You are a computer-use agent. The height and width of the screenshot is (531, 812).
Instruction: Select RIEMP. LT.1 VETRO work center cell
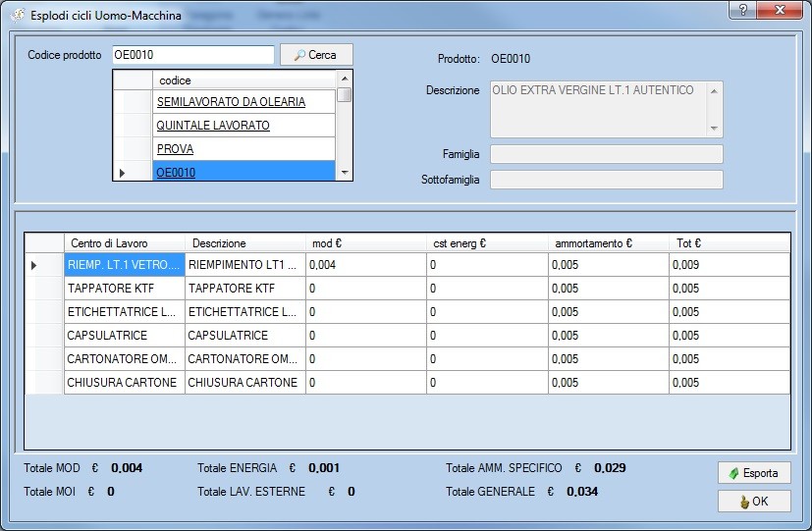125,264
